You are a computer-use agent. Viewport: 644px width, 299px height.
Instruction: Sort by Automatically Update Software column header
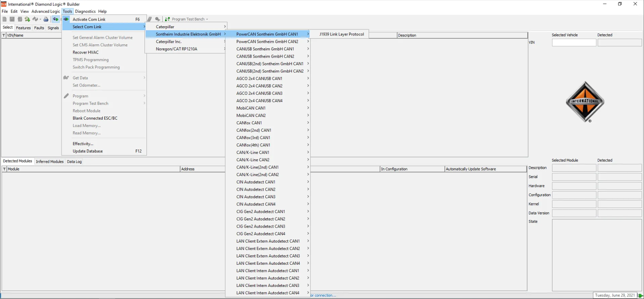[485, 169]
